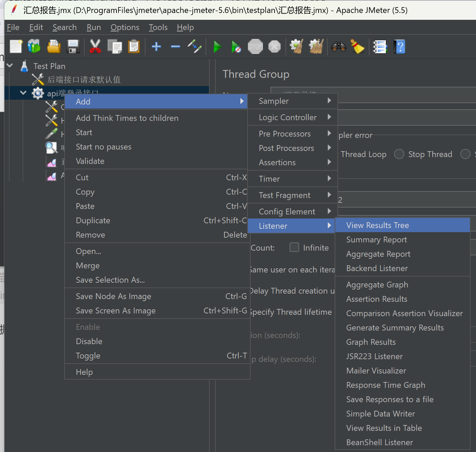Click the Clear All results icon
This screenshot has width=476, height=452.
coord(316,47)
